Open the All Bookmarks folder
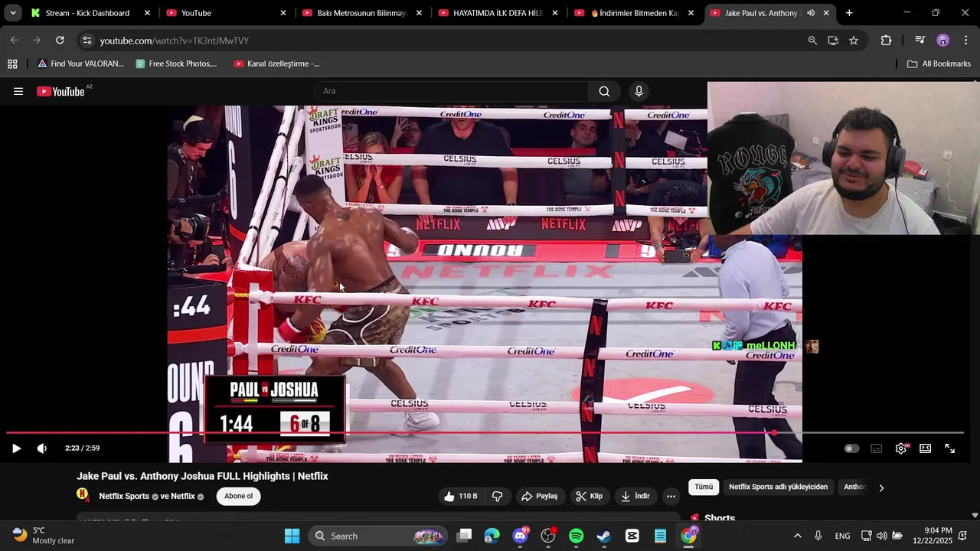The height and width of the screenshot is (551, 980). point(939,64)
